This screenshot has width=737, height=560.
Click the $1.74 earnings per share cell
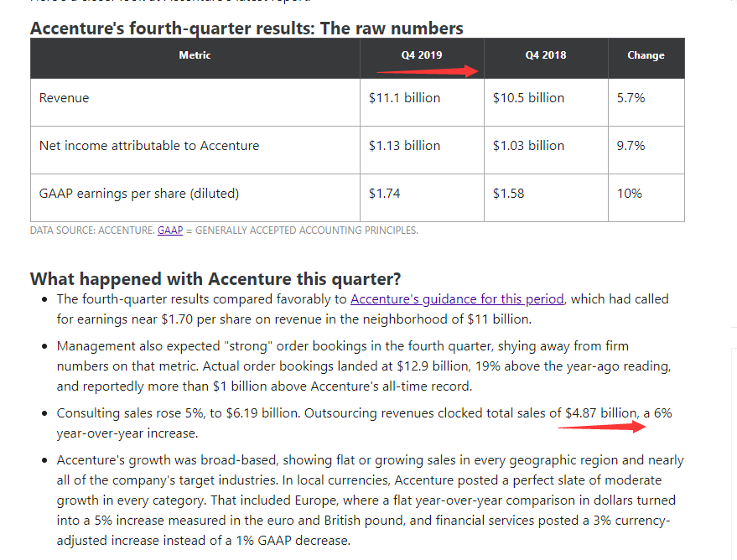pos(422,198)
